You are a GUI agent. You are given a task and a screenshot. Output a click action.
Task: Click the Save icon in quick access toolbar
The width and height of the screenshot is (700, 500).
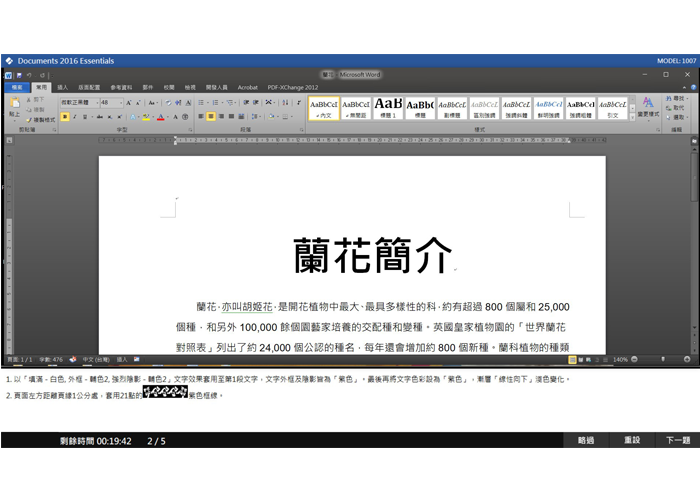[19, 75]
